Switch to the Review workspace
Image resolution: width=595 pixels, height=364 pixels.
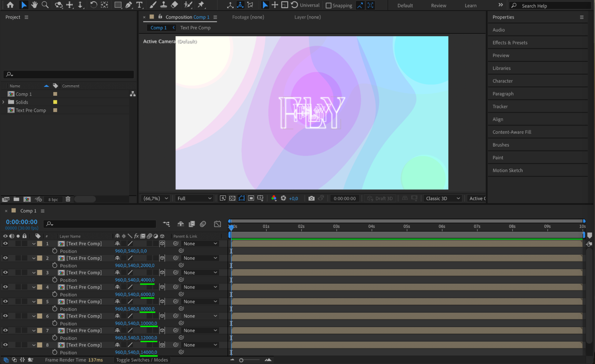[x=438, y=5]
